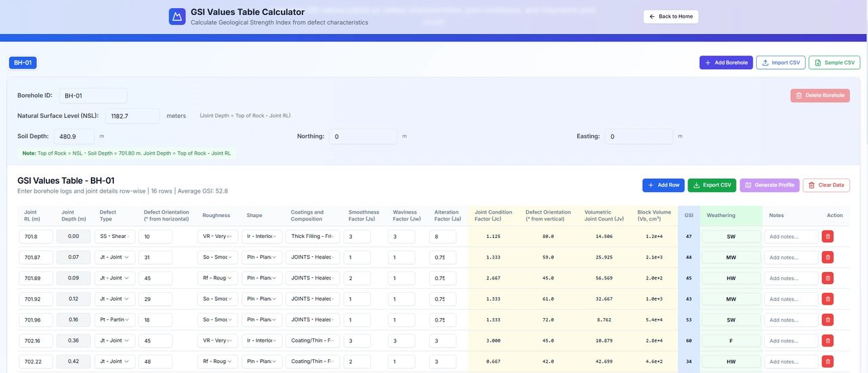The width and height of the screenshot is (868, 373).
Task: Open Coatings dropdown for row 702.22
Action: (313, 361)
